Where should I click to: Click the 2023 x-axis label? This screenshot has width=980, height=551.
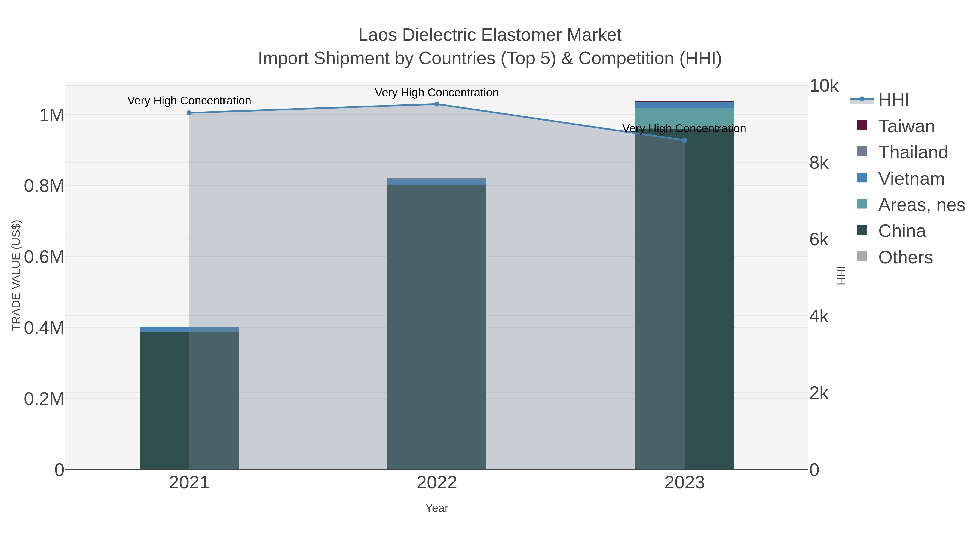tap(684, 483)
